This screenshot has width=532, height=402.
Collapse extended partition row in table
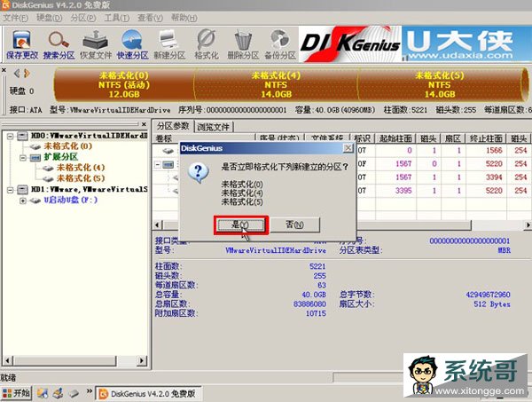click(158, 165)
